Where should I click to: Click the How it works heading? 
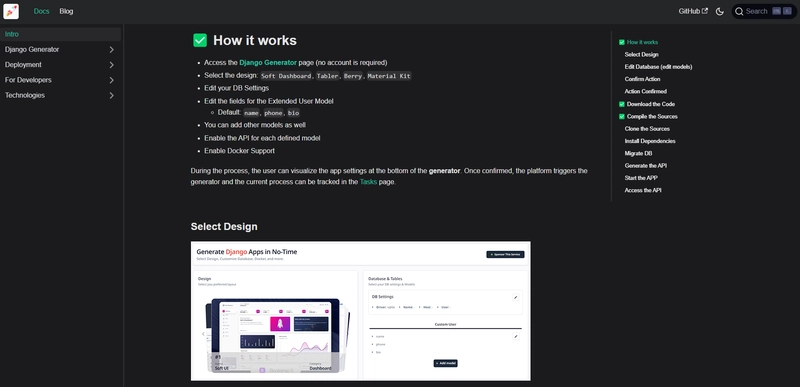255,40
